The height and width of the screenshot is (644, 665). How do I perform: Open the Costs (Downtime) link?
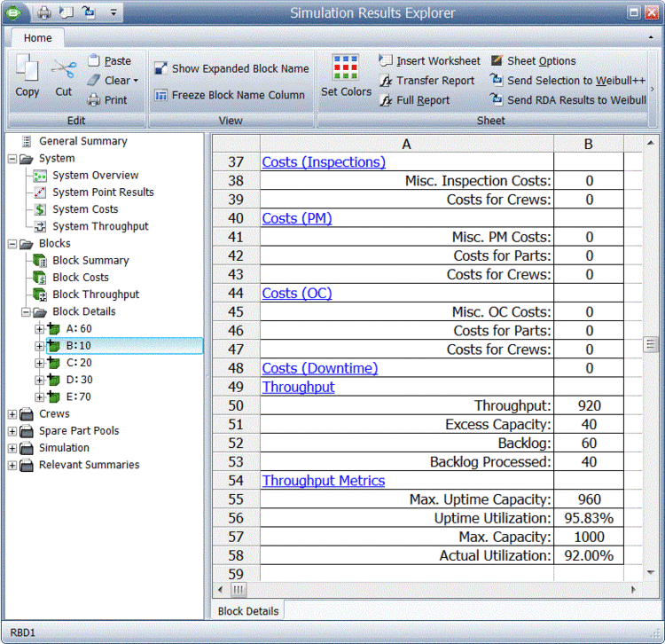[x=320, y=368]
